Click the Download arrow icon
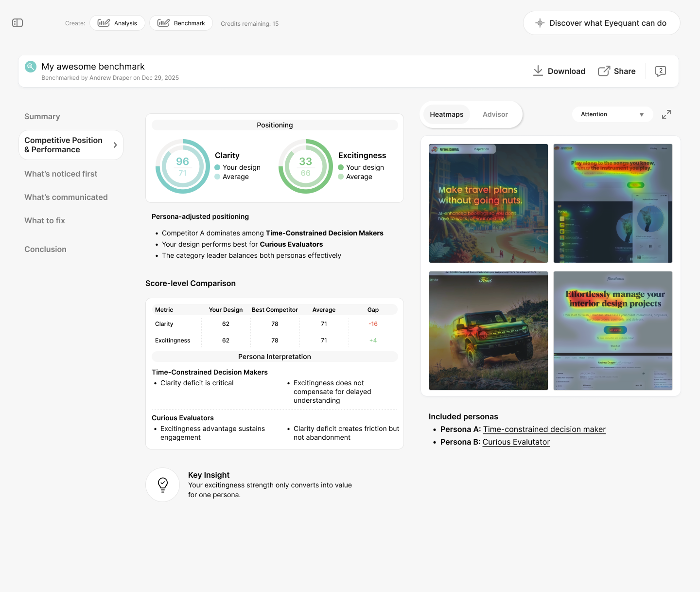 tap(538, 71)
